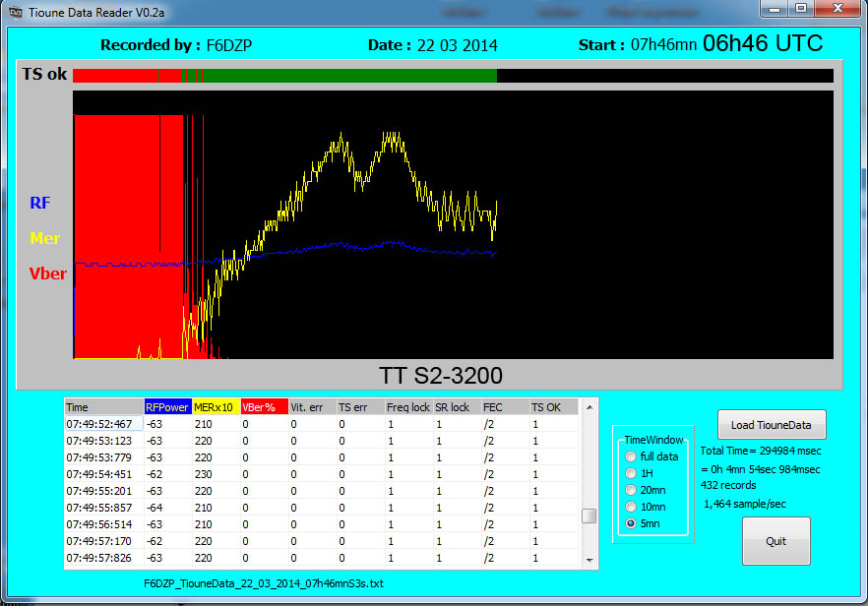Click the Quit button
Viewport: 868px width, 606px height.
(775, 541)
